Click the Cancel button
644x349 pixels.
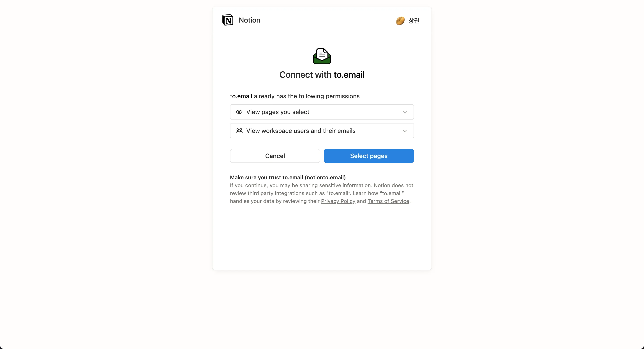275,156
